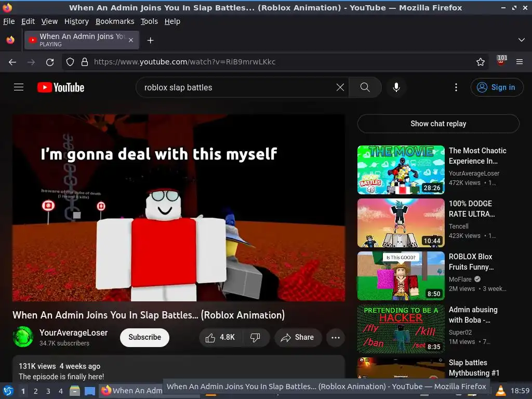Open the Bookmarks menu
Image resolution: width=532 pixels, height=399 pixels.
point(115,21)
